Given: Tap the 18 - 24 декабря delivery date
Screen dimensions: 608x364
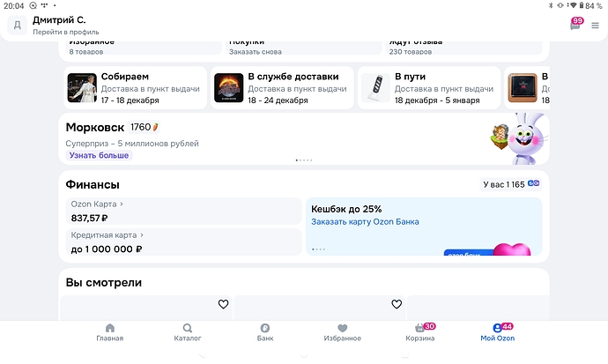Looking at the screenshot, I should [278, 100].
